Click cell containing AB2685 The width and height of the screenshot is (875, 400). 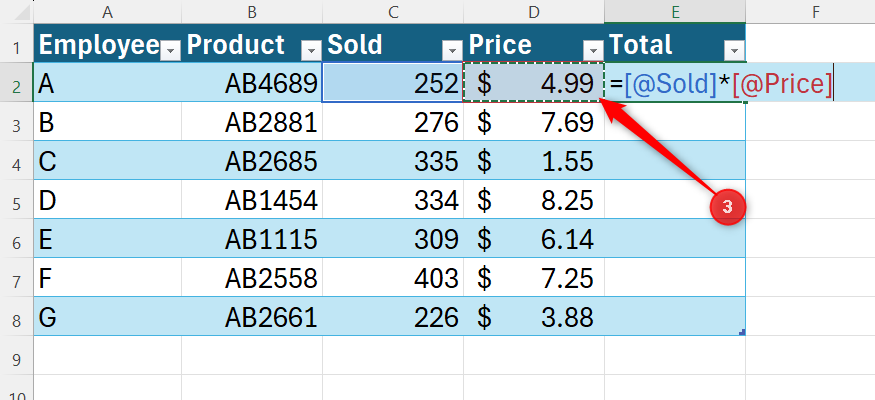[x=252, y=160]
